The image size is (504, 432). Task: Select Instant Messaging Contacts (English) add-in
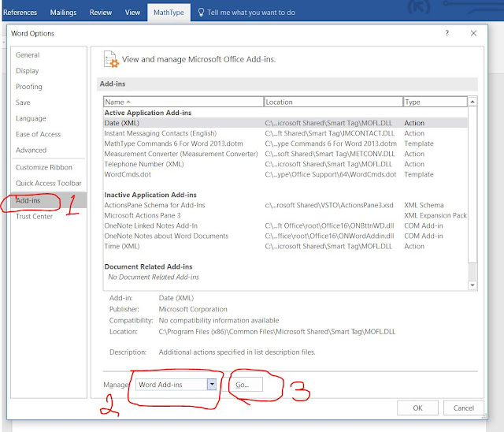(x=285, y=133)
